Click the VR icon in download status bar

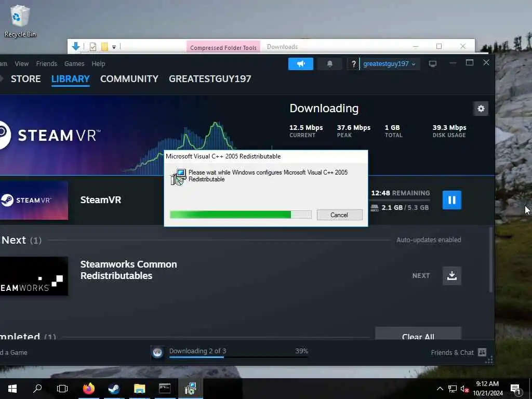(157, 353)
